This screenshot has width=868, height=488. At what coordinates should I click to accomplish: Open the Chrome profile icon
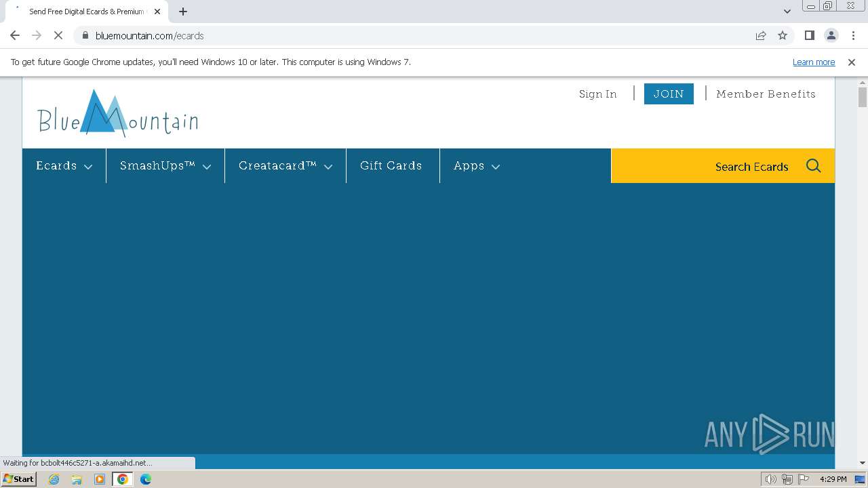pos(831,35)
